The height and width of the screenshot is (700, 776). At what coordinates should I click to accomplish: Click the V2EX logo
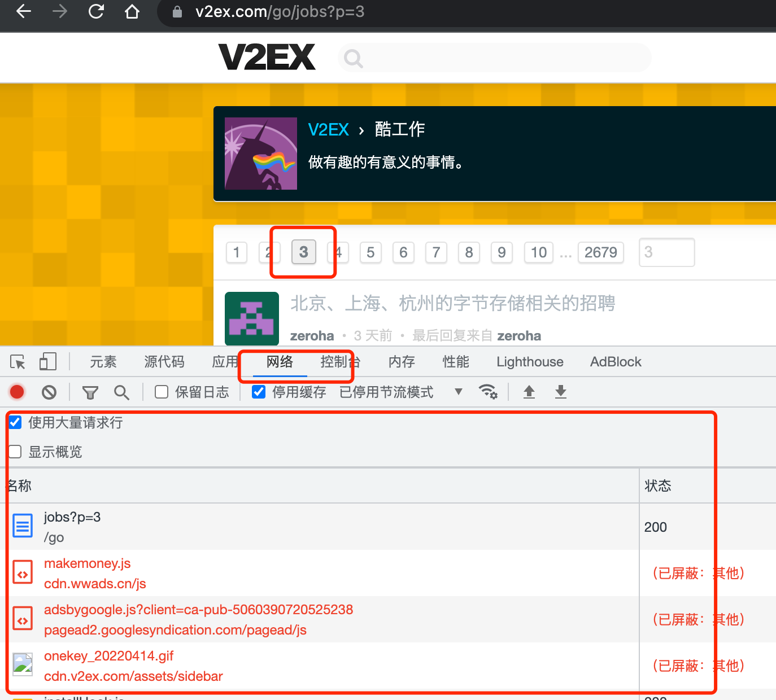[x=267, y=57]
